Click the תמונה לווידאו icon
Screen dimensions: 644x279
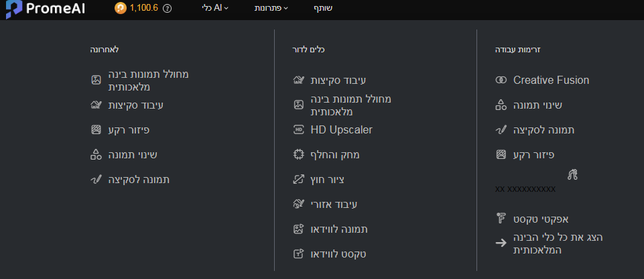(299, 229)
